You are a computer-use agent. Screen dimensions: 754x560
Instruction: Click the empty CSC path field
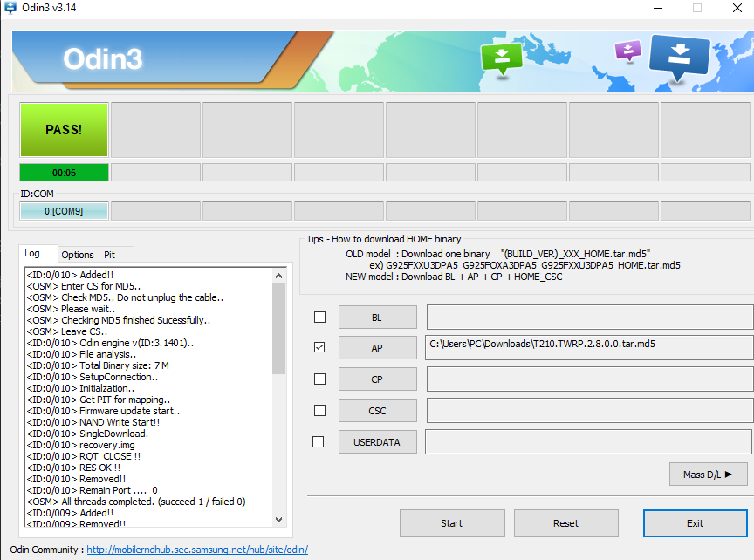590,411
